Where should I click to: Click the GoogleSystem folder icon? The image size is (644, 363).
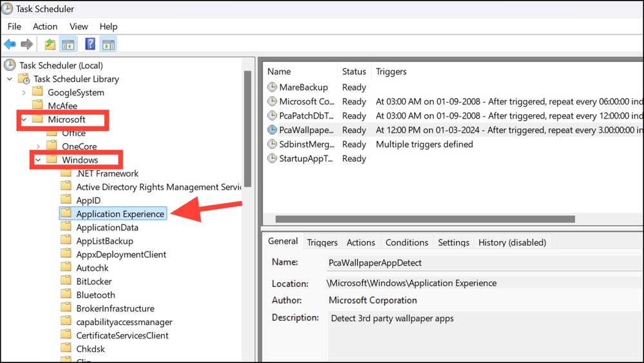(x=38, y=92)
